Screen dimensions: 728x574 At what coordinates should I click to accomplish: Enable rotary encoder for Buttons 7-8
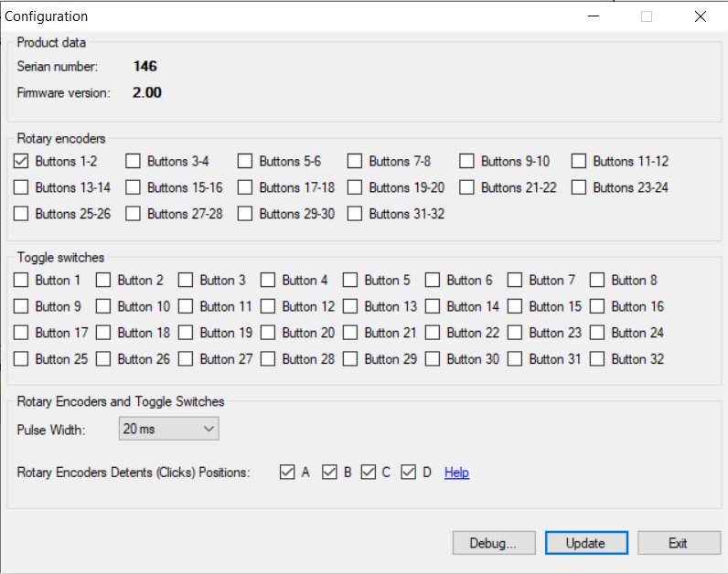355,162
